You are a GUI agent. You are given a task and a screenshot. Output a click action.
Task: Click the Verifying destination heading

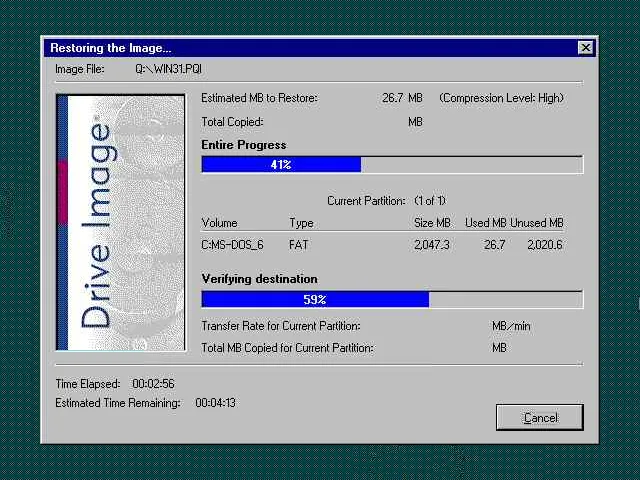tap(259, 279)
